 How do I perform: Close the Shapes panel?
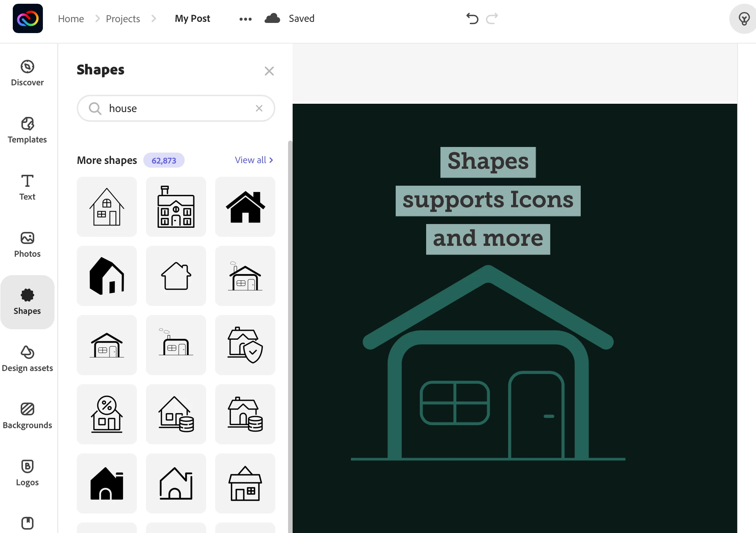point(269,71)
